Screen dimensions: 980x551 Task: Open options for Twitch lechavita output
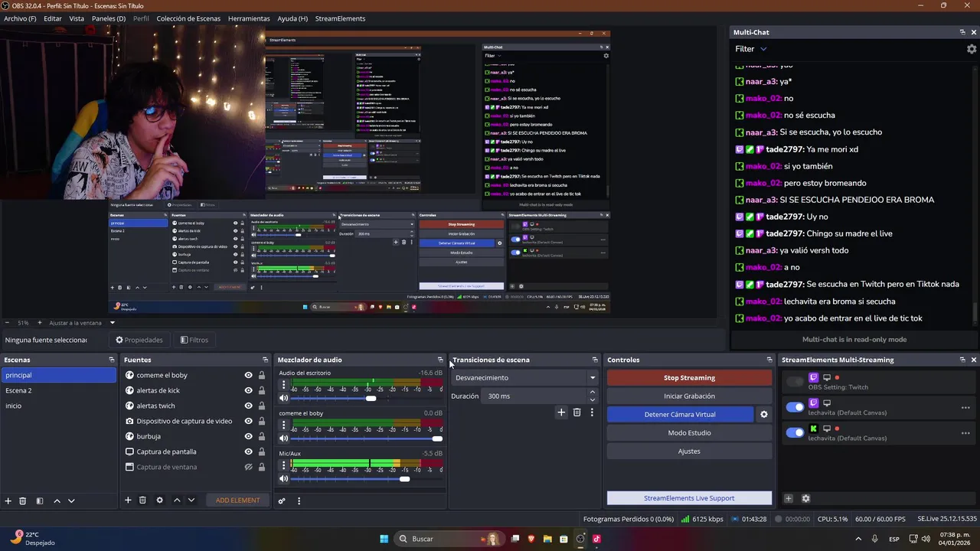click(965, 408)
